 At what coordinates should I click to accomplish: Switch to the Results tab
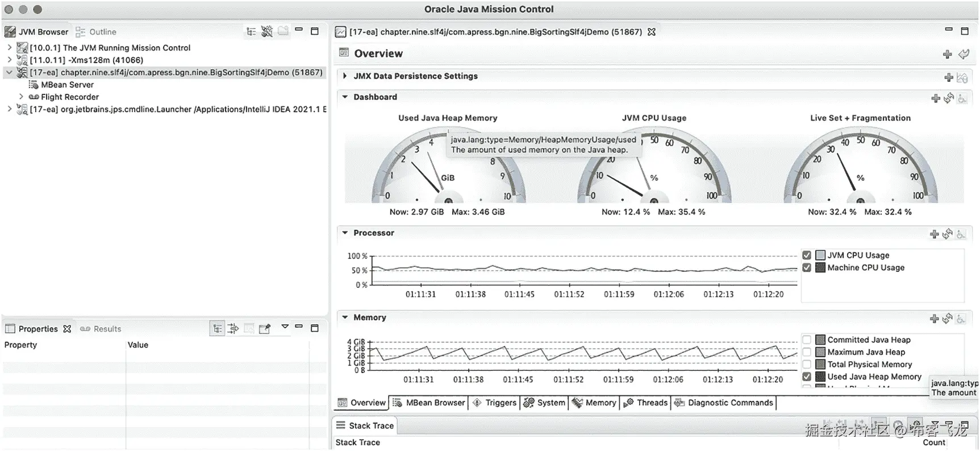pyautogui.click(x=101, y=329)
